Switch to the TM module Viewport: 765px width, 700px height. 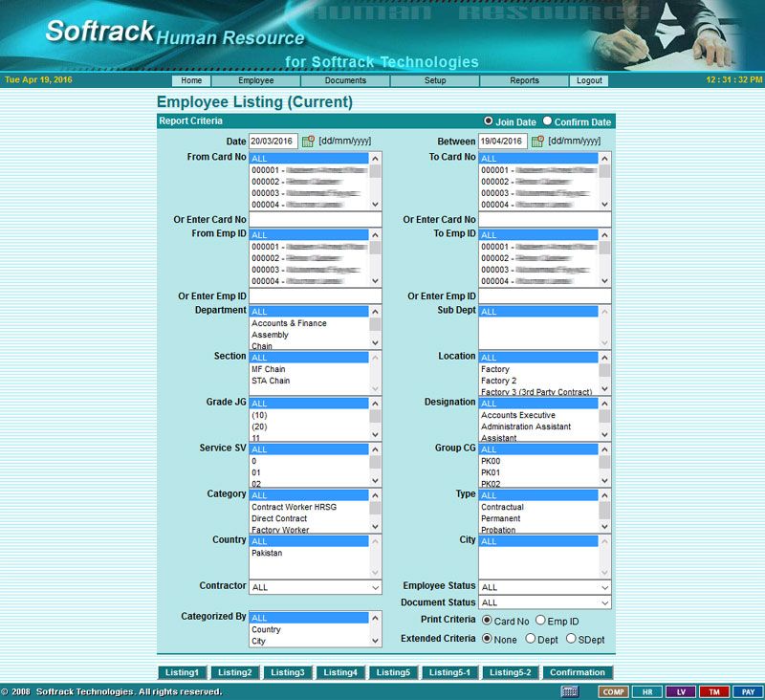[713, 691]
